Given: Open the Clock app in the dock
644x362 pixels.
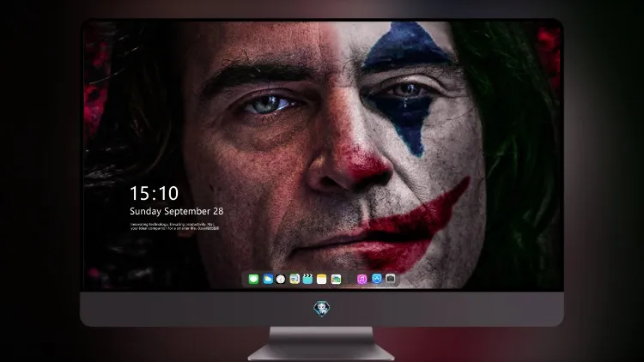Looking at the screenshot, I should (x=281, y=279).
